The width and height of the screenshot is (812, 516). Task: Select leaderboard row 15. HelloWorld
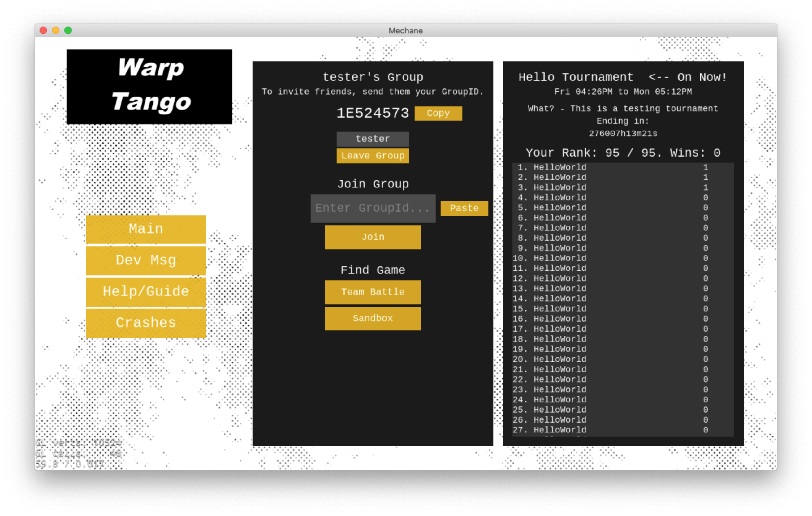[623, 309]
